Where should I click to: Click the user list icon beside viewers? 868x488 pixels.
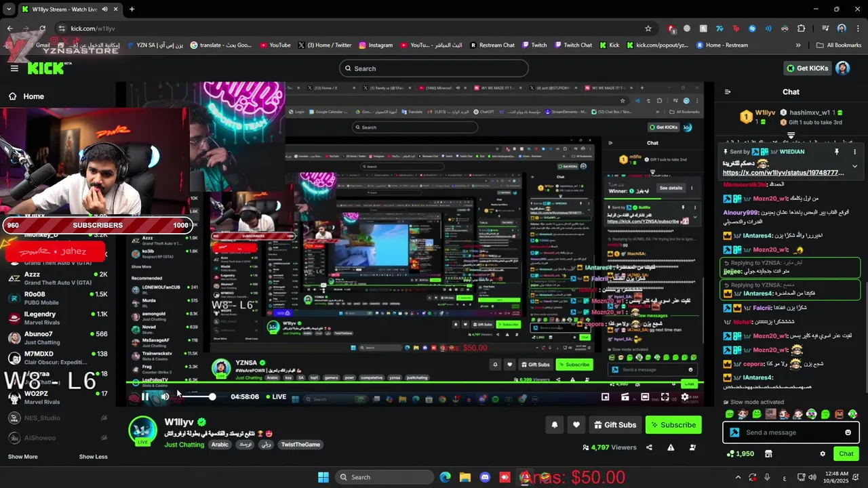pyautogui.click(x=692, y=447)
